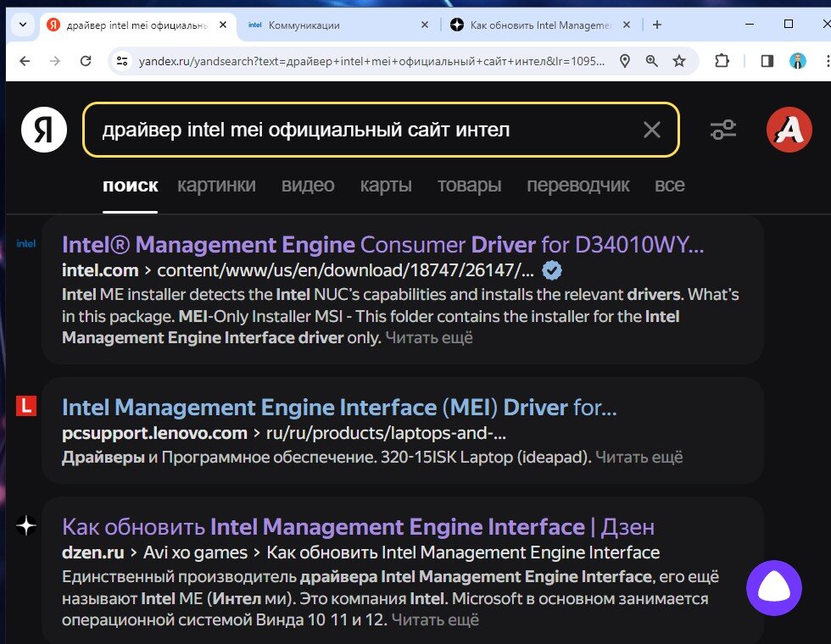This screenshot has height=644, width=831.
Task: Open the Extensions puzzle icon
Action: pos(722,61)
